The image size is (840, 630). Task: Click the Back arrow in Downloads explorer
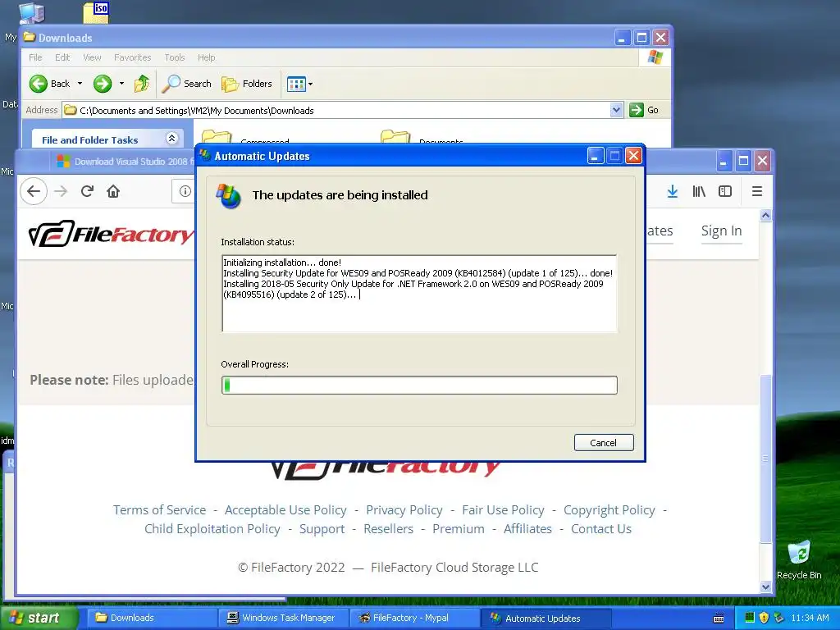[x=39, y=84]
